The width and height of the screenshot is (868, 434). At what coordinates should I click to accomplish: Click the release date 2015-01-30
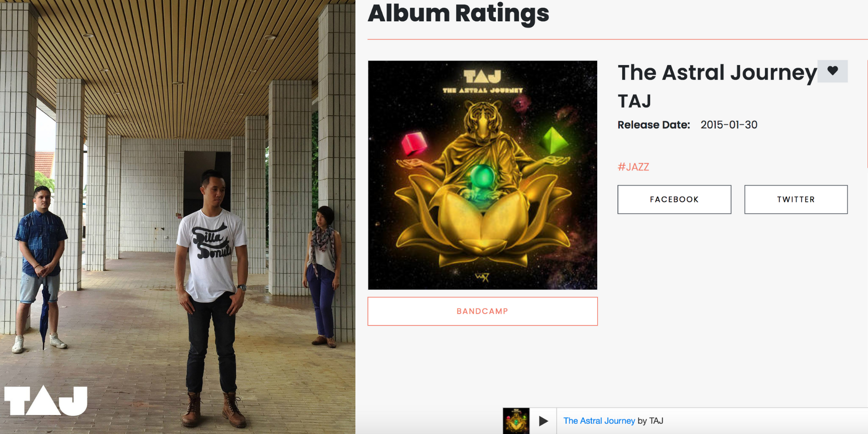[x=729, y=125]
